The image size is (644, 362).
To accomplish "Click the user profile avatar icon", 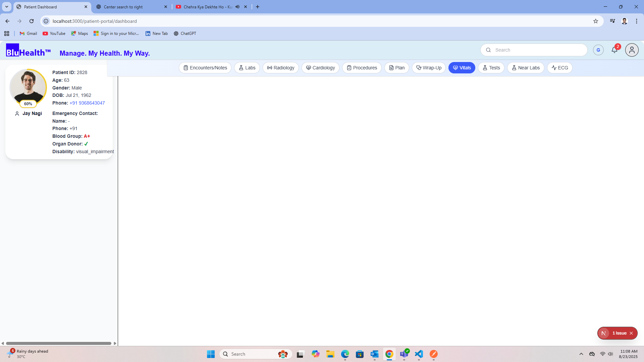I will 632,50.
